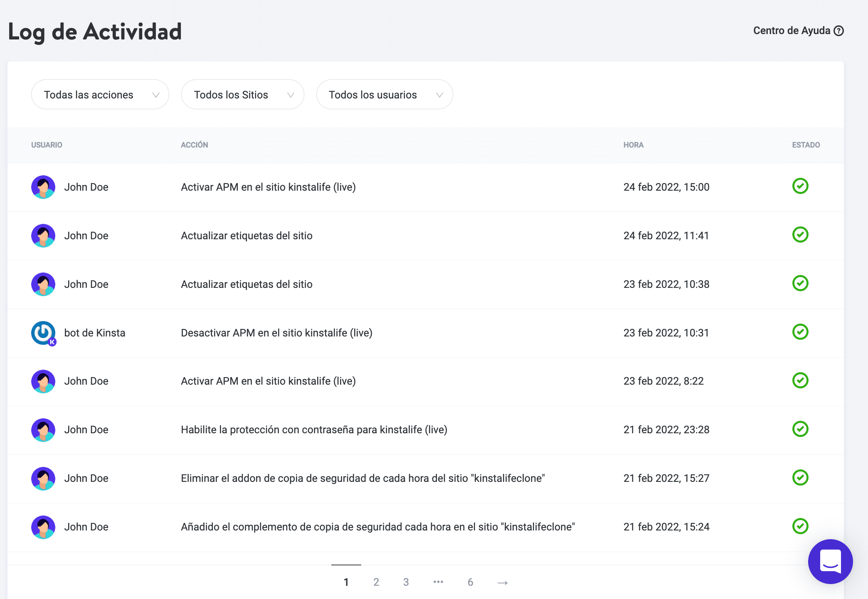
Task: Click John Doe avatar on 8:22 row
Action: [43, 381]
